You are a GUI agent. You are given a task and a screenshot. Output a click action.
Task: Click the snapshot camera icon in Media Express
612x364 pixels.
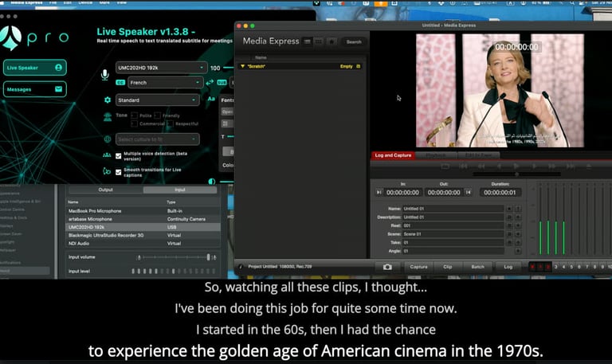(x=387, y=267)
